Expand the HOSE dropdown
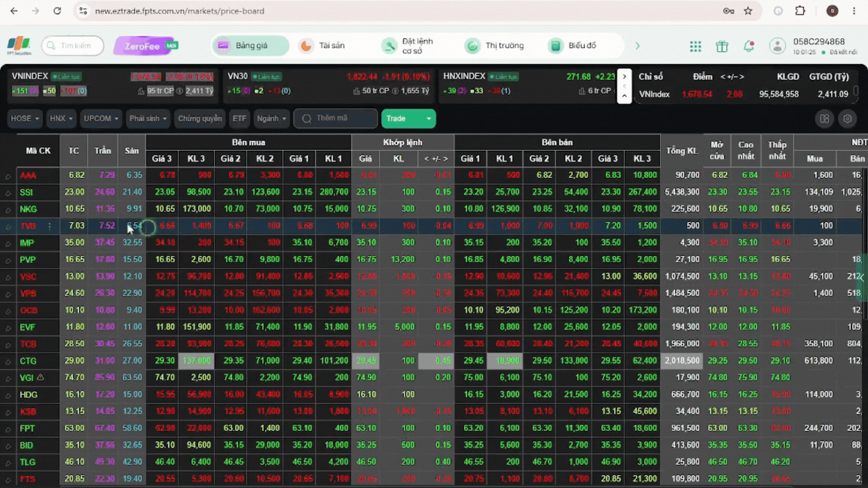The image size is (868, 488). (x=25, y=118)
